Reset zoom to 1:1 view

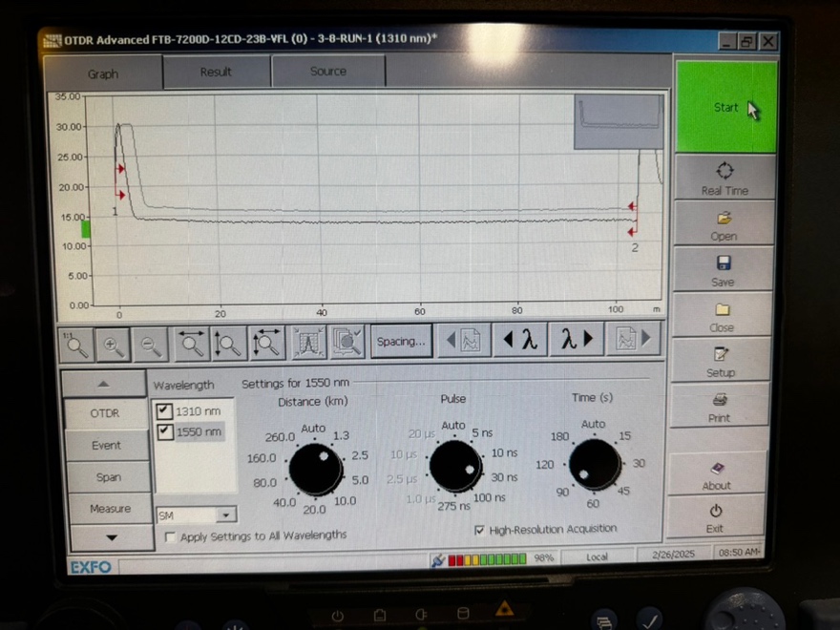click(x=77, y=344)
